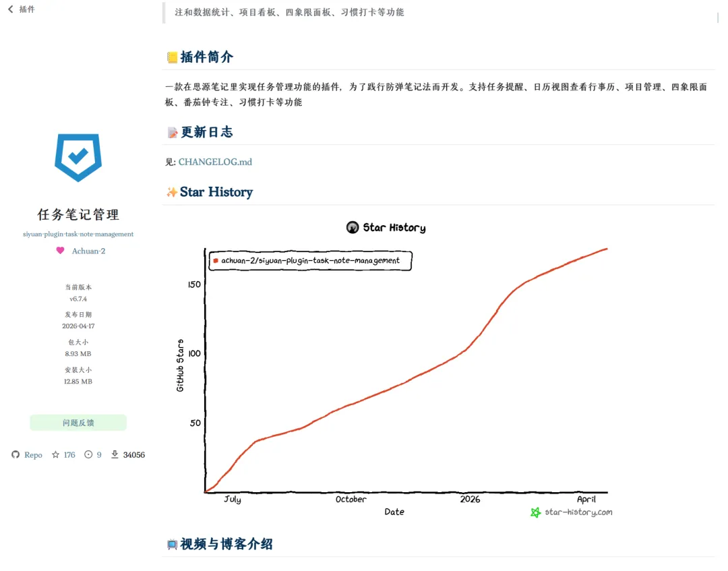Viewport: 728px width, 571px height.
Task: Click the download count 34056
Action: pos(133,455)
